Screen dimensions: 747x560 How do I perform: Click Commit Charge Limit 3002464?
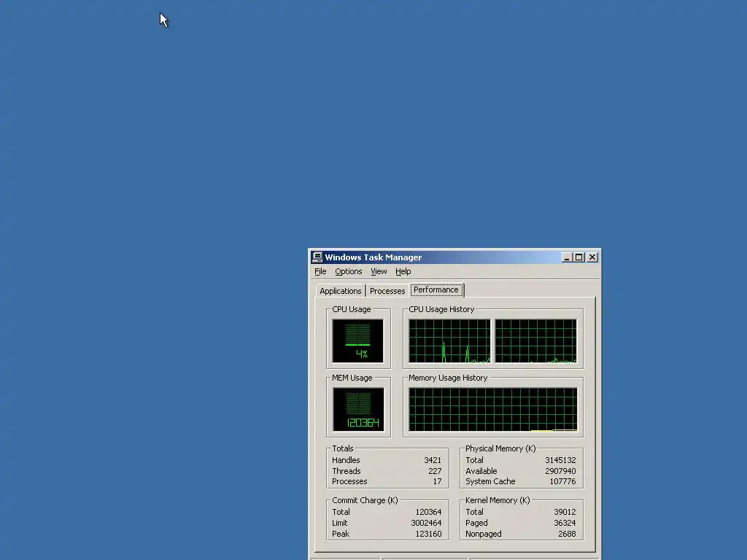426,523
